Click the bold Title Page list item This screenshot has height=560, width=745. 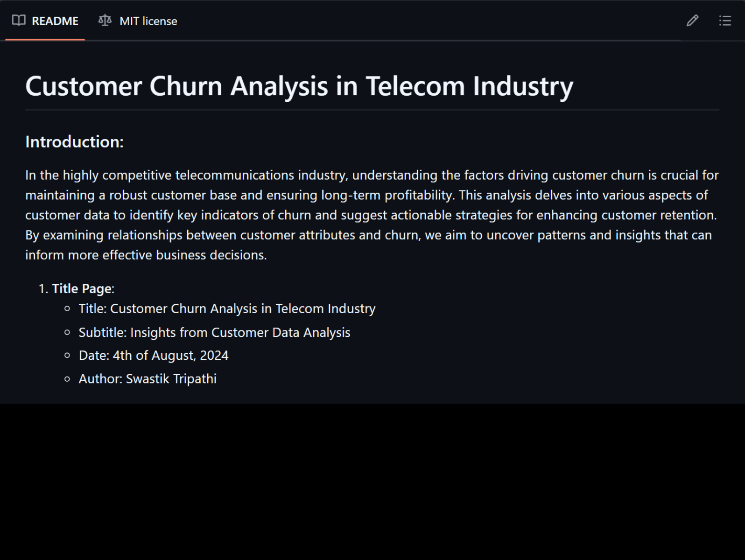tap(82, 288)
